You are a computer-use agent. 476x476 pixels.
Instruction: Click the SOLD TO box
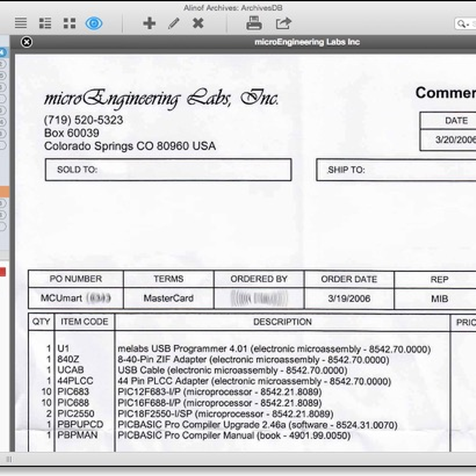[x=168, y=170]
